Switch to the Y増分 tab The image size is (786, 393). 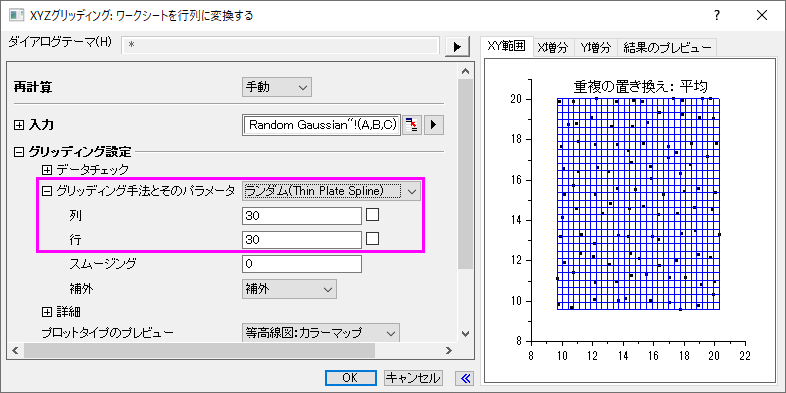coord(596,48)
